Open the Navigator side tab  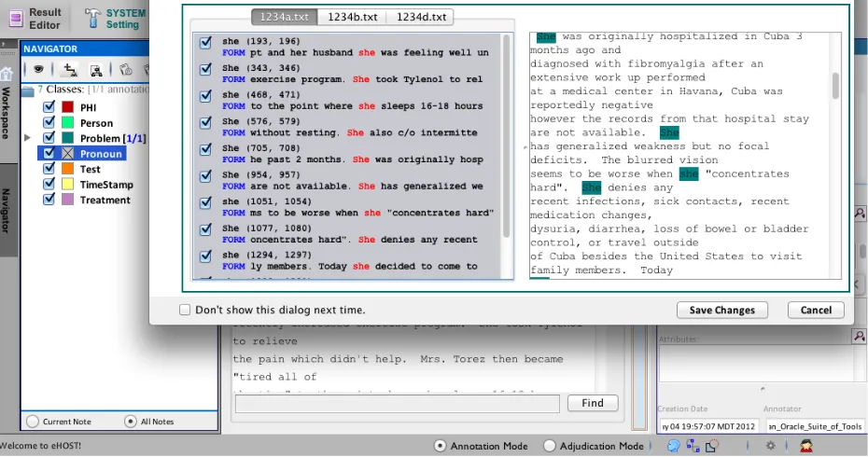coord(7,210)
